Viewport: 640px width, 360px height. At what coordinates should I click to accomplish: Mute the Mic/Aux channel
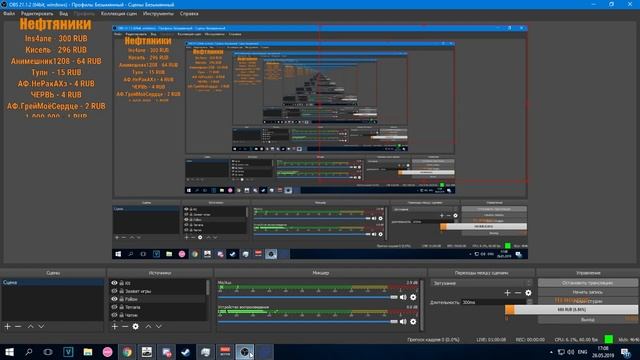pos(403,297)
